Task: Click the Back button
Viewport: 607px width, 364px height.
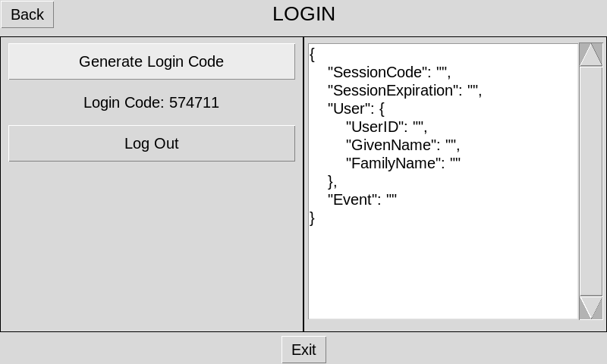Action: 27,14
